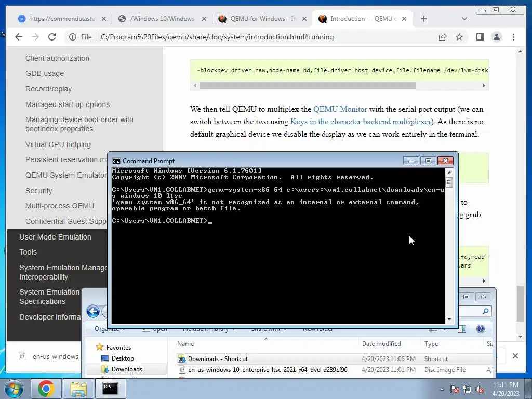Click the share page icon in Chrome

443,37
